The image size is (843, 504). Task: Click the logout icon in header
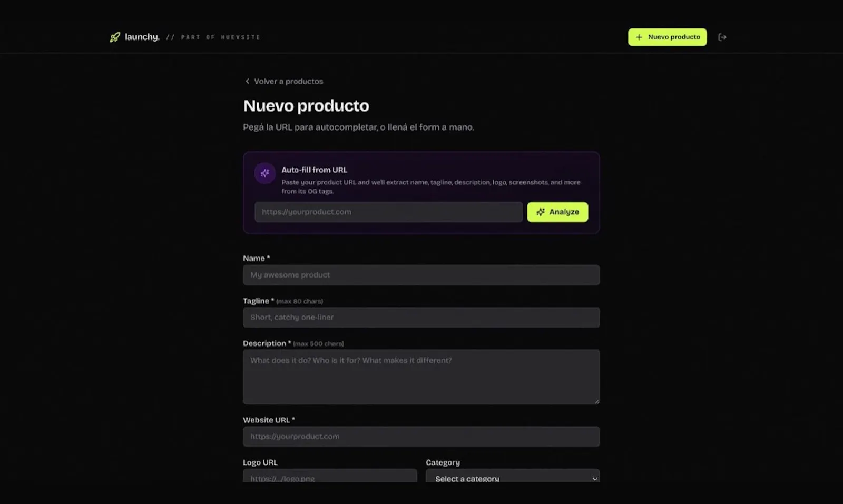click(x=722, y=37)
